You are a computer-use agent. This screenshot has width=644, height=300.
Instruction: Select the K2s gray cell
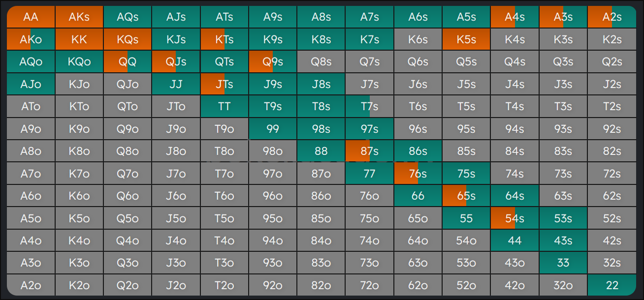click(x=612, y=39)
